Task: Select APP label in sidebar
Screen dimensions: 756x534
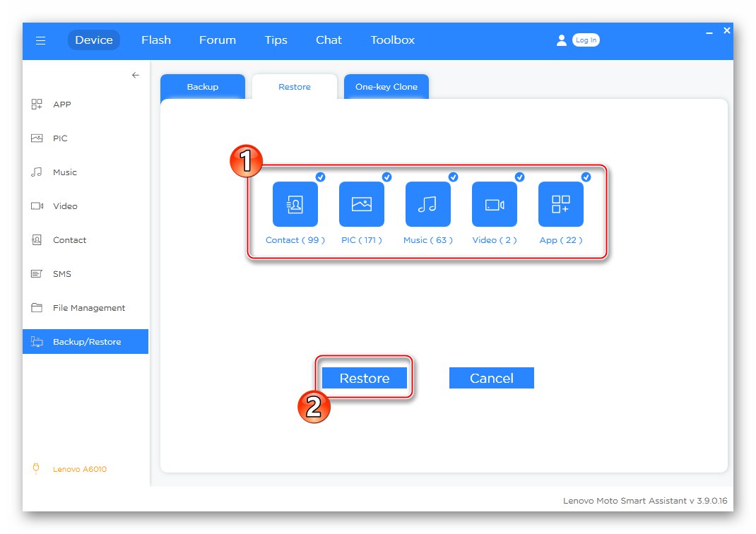Action: [62, 104]
